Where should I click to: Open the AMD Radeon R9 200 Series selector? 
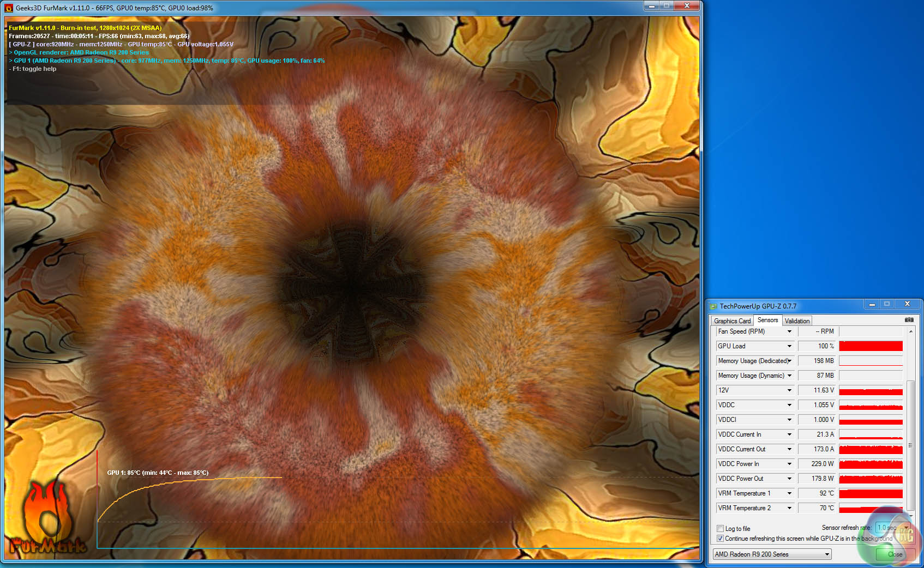(x=772, y=554)
